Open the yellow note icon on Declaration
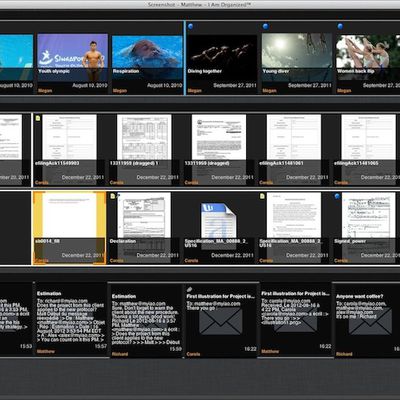The width and height of the screenshot is (400, 400). coord(113,196)
